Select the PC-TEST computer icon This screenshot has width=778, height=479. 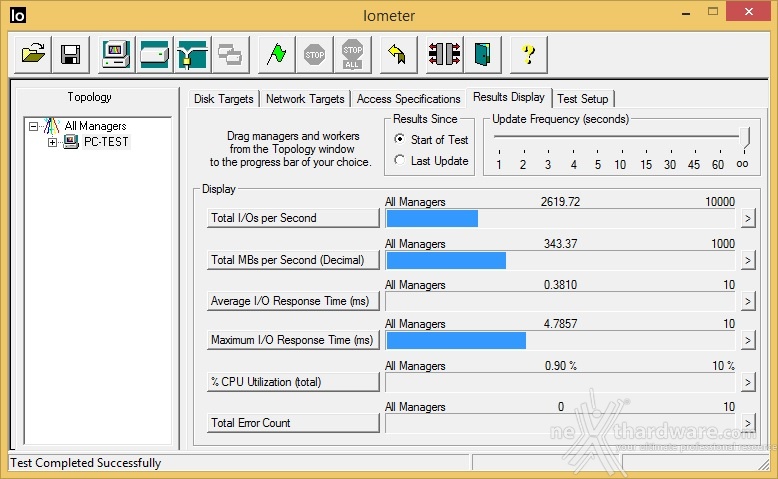click(x=71, y=142)
